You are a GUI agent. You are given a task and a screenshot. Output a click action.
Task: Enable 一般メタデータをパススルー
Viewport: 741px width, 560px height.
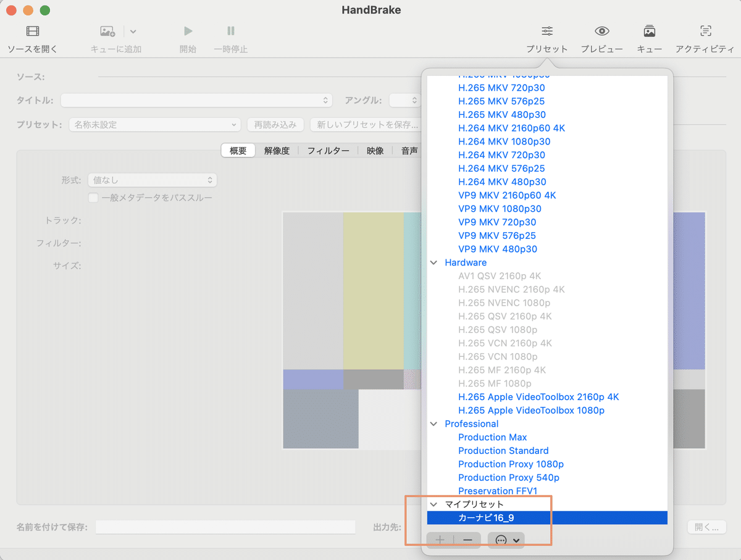point(93,198)
